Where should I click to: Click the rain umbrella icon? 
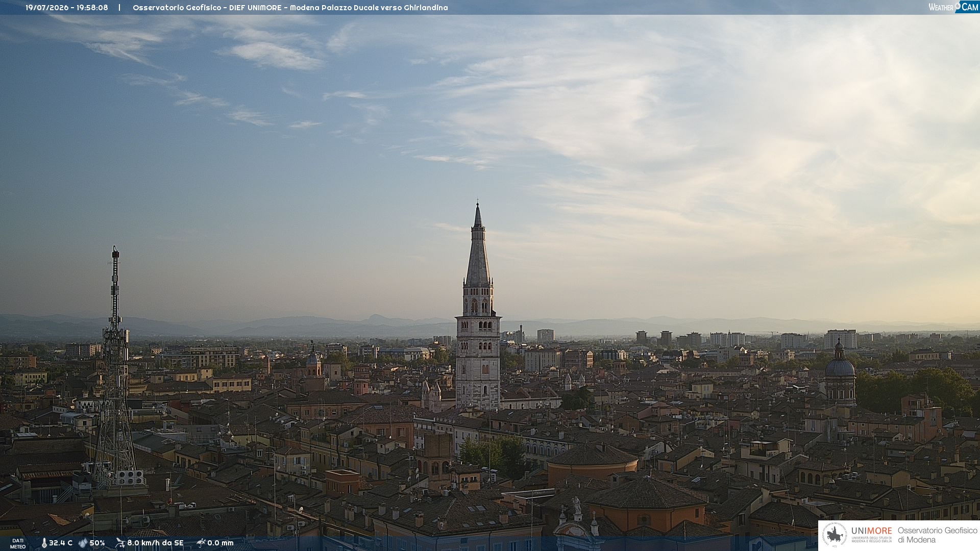coord(201,543)
